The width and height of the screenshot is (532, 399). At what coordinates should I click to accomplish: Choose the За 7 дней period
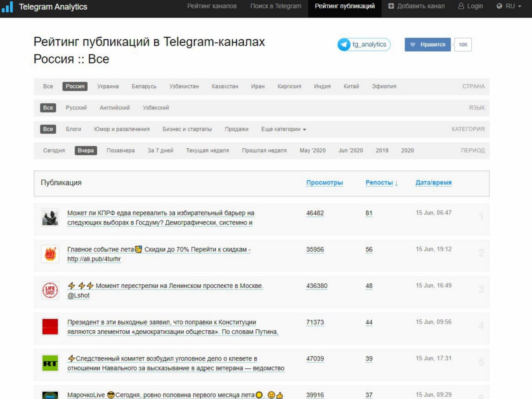[x=160, y=150]
